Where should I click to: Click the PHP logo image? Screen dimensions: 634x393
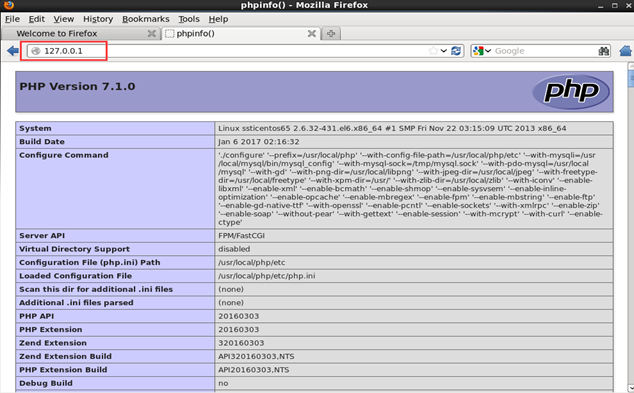pos(571,92)
